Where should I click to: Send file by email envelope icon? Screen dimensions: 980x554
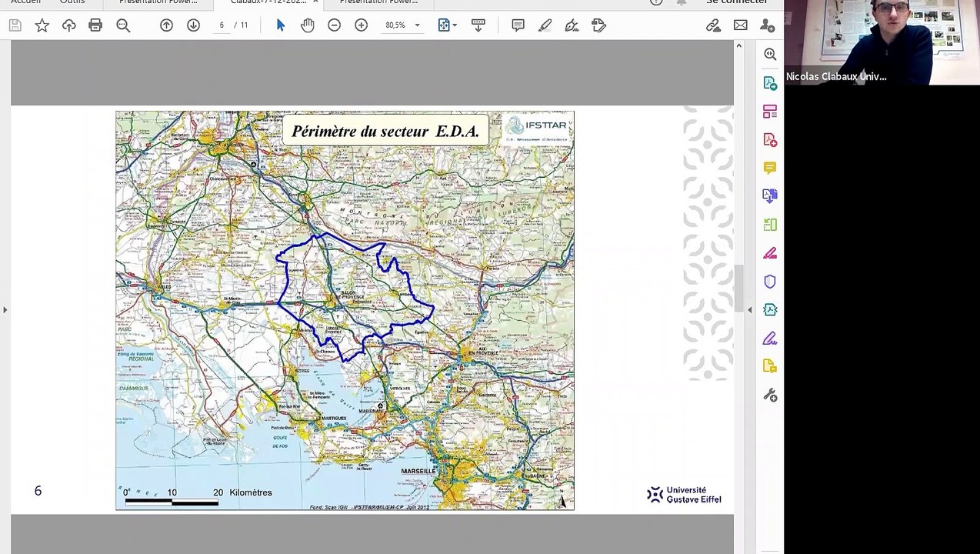tap(740, 25)
